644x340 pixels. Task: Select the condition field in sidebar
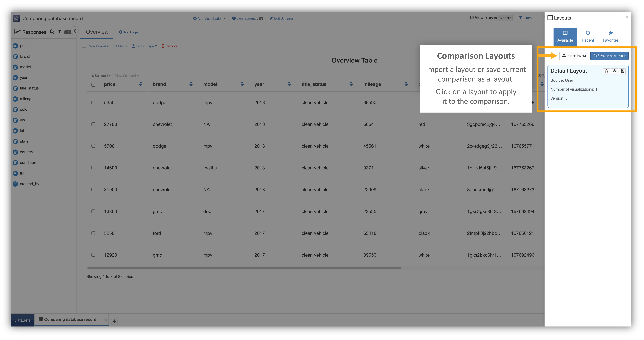coord(28,163)
